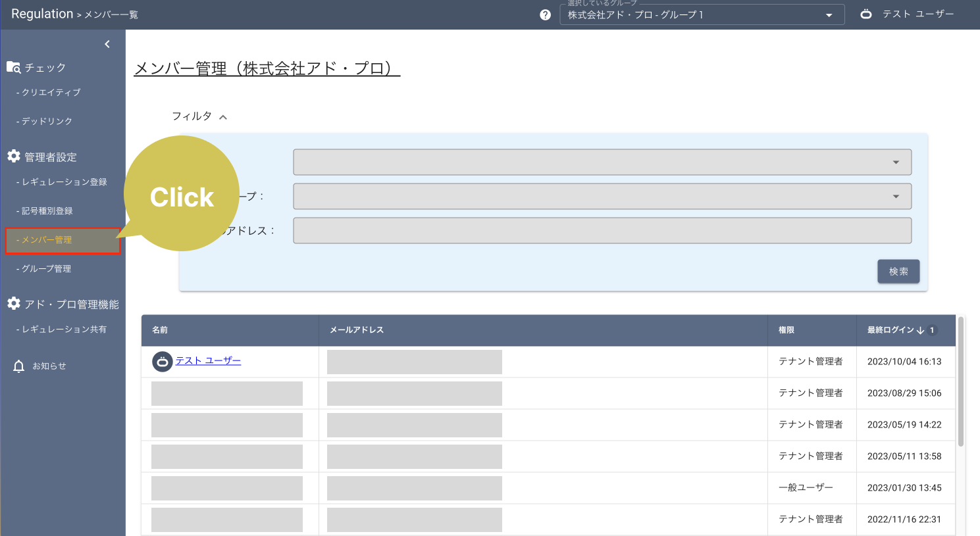Click the 検索 search button
Viewport: 980px width, 536px height.
(x=898, y=271)
